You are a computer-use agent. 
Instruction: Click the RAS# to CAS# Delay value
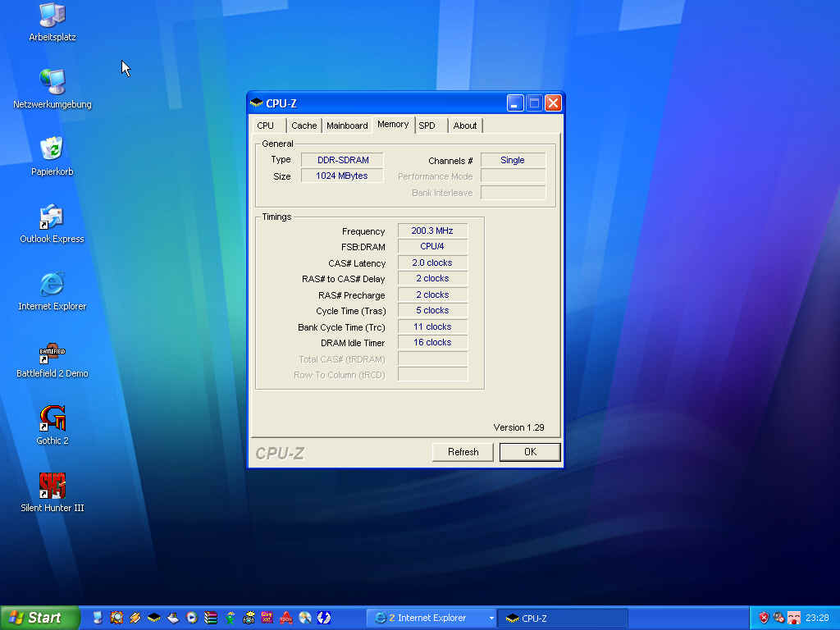tap(433, 279)
